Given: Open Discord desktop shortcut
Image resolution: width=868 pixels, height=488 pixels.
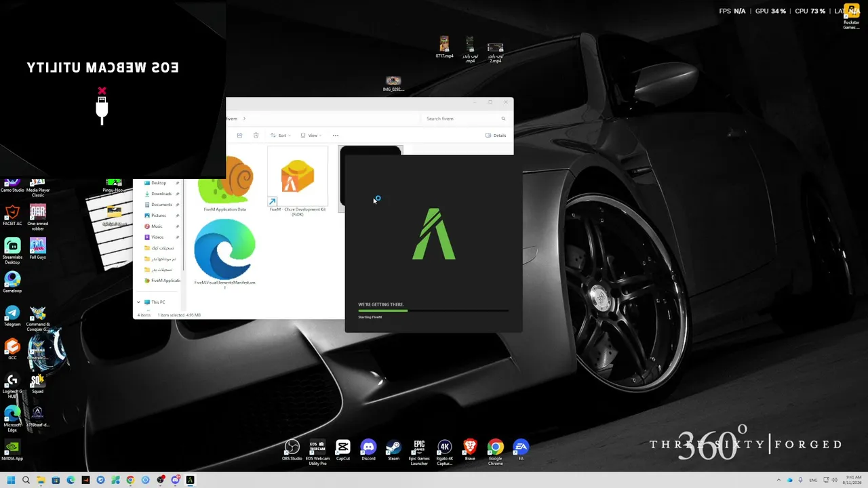Looking at the screenshot, I should click(x=368, y=450).
